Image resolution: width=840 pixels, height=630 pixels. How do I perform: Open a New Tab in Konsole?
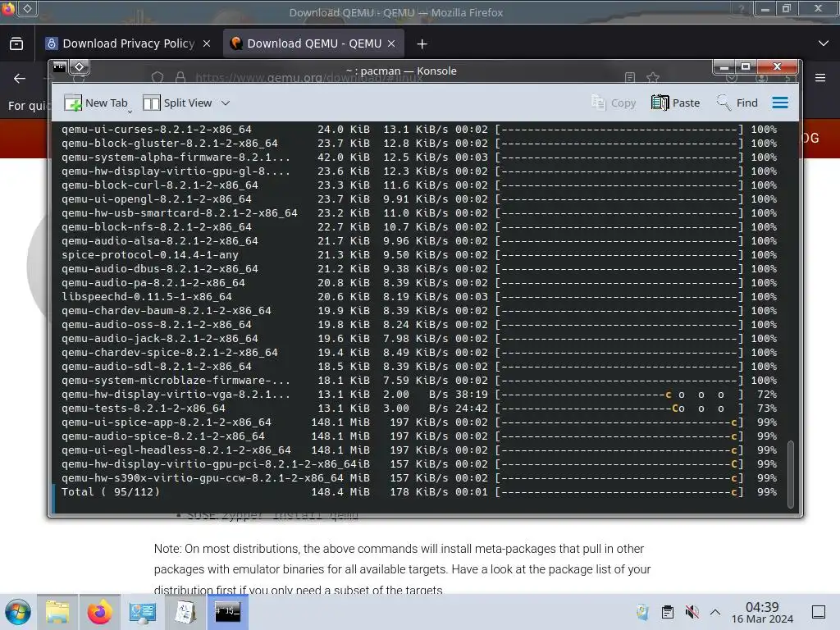pyautogui.click(x=95, y=103)
